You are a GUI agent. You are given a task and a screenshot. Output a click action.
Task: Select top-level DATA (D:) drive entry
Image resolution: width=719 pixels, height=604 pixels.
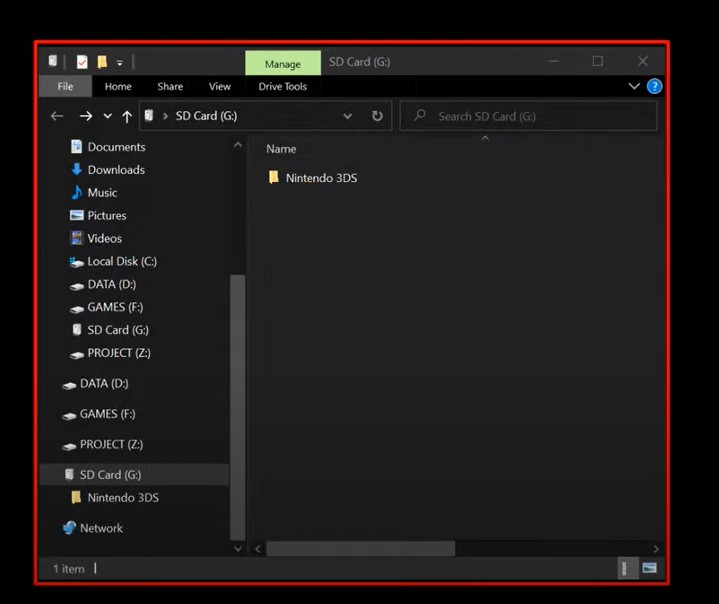(x=95, y=383)
